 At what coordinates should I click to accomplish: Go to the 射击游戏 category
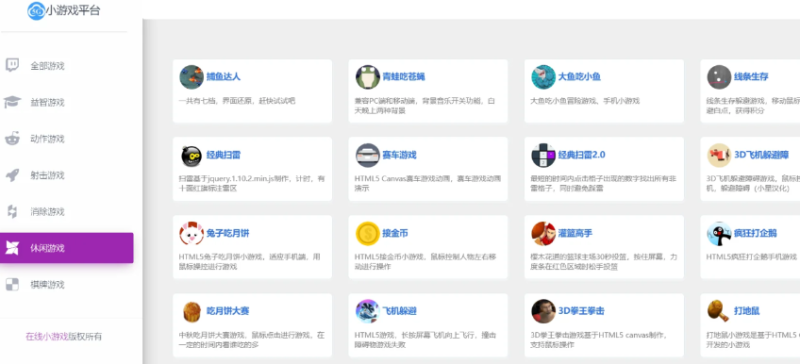pyautogui.click(x=47, y=176)
